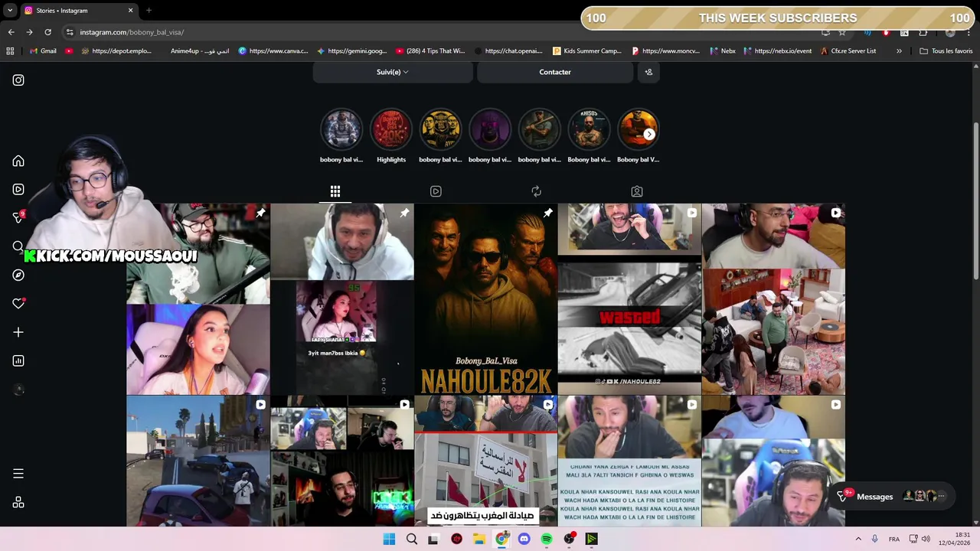Open OBS Studio from the taskbar
The image size is (980, 551).
pyautogui.click(x=569, y=539)
